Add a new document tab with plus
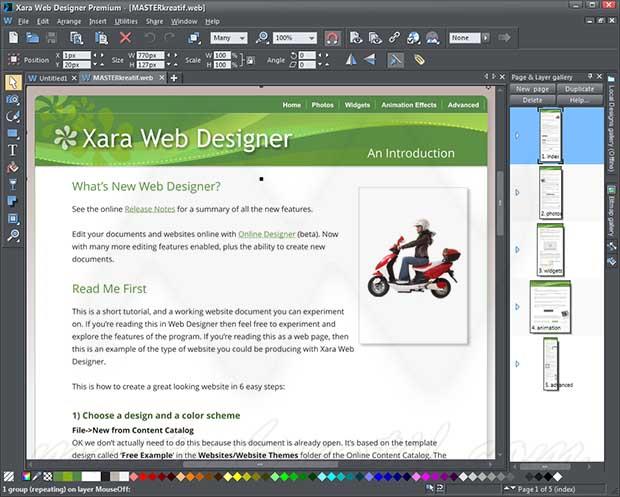 174,78
